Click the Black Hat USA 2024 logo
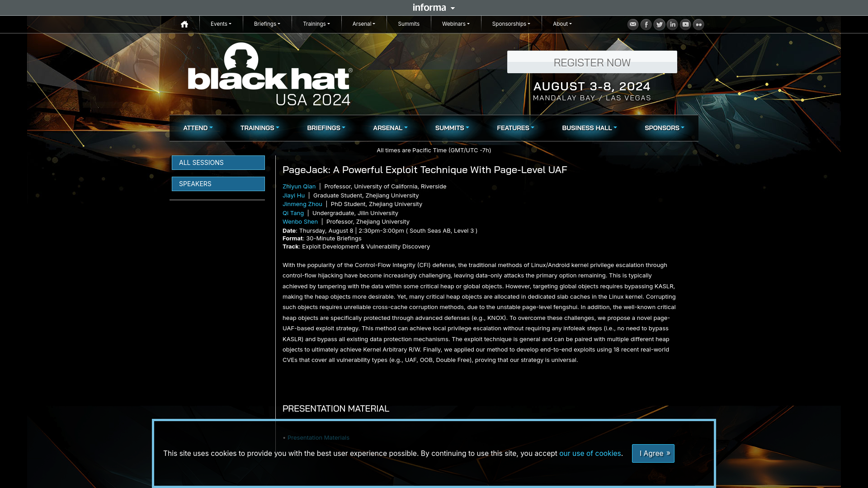 coord(270,75)
